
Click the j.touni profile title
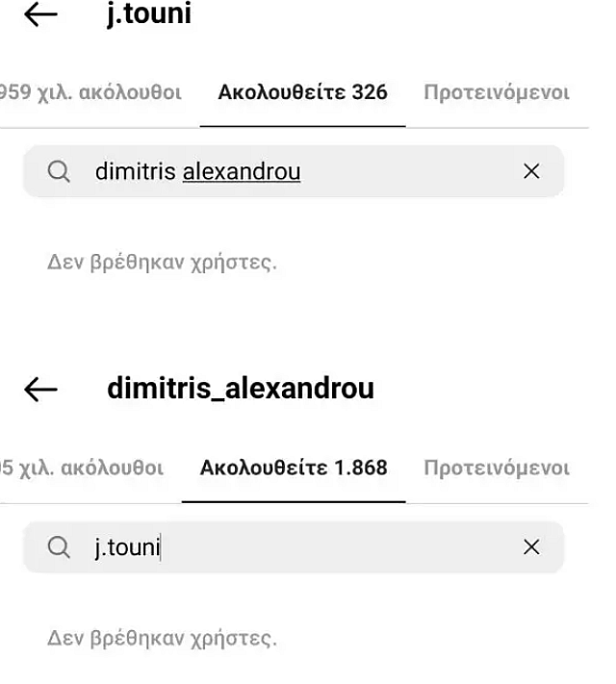148,15
